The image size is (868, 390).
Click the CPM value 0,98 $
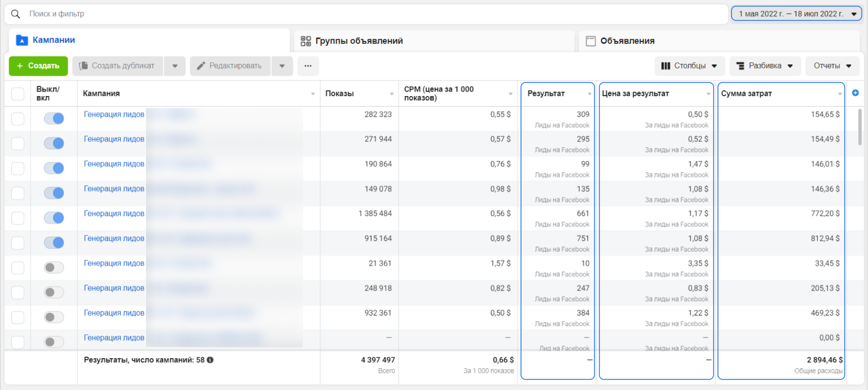[500, 189]
